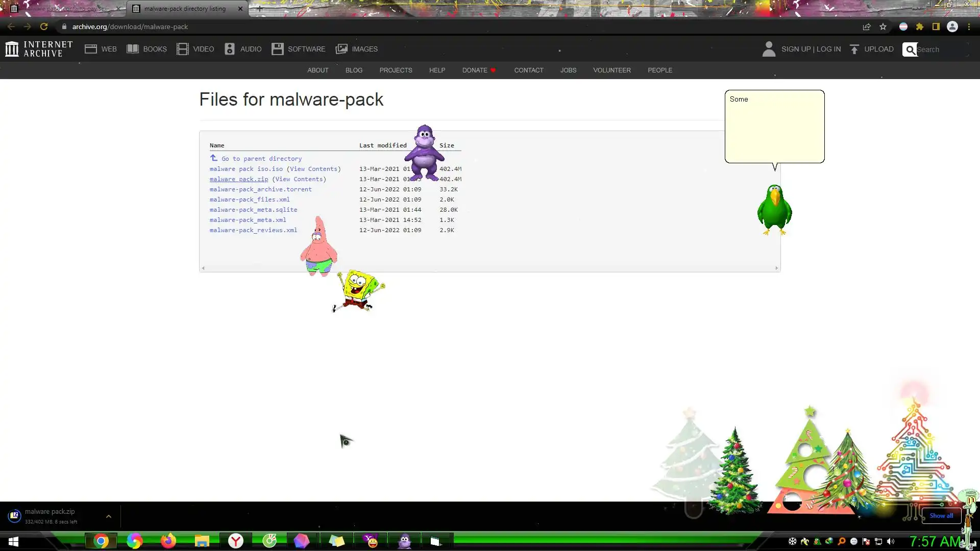Screen dimensions: 980x551
Task: Click the share page icon in address bar
Action: pos(867,27)
